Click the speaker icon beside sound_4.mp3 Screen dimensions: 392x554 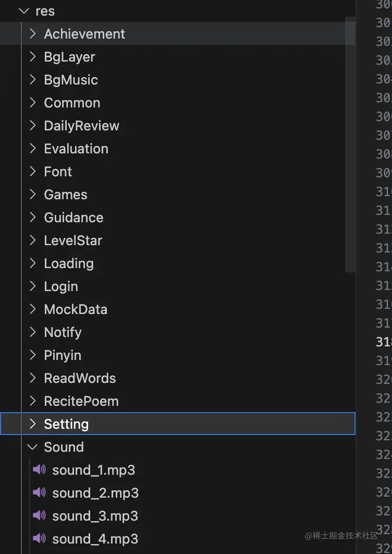[x=39, y=538]
